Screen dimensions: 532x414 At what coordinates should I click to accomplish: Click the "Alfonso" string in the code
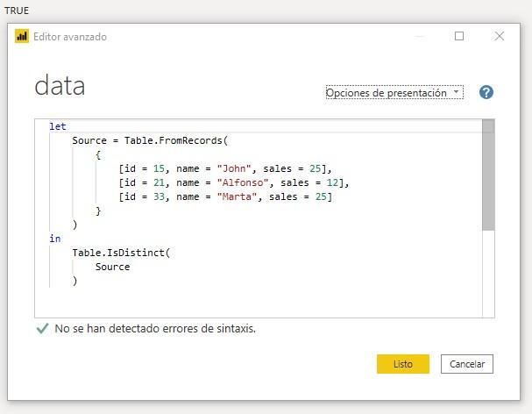pyautogui.click(x=243, y=182)
